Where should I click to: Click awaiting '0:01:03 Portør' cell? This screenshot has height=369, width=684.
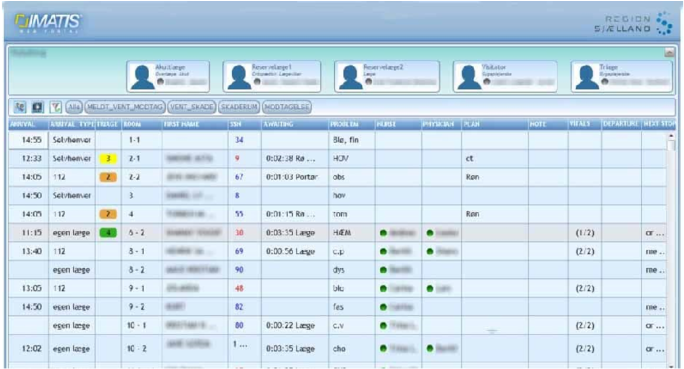(x=295, y=177)
